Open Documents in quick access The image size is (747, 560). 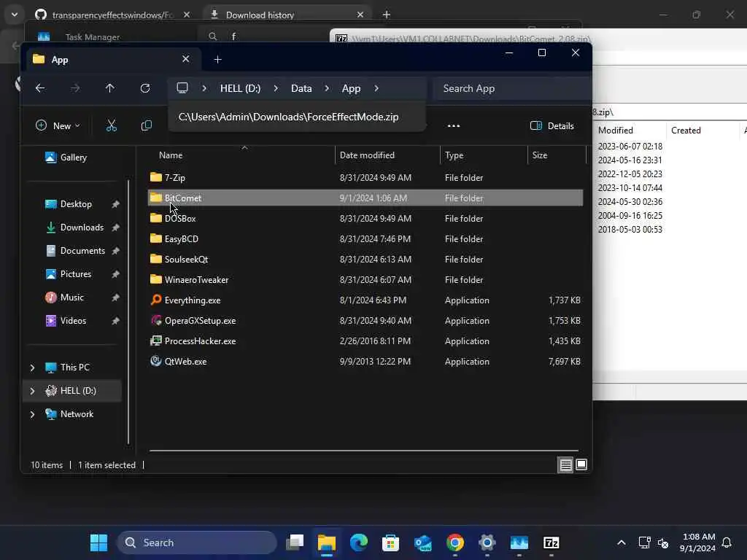tap(75, 251)
